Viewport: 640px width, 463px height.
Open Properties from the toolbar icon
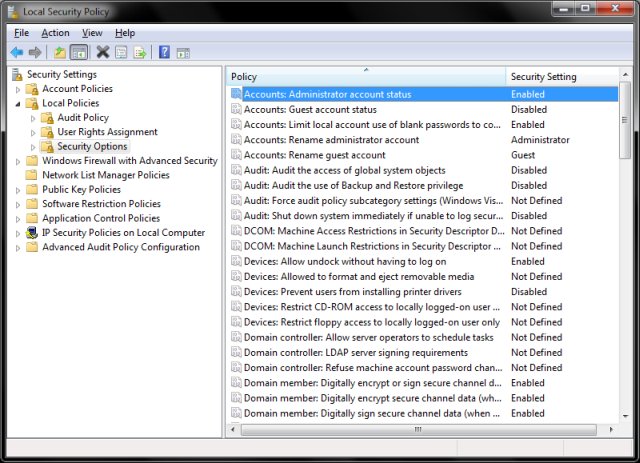tap(120, 52)
